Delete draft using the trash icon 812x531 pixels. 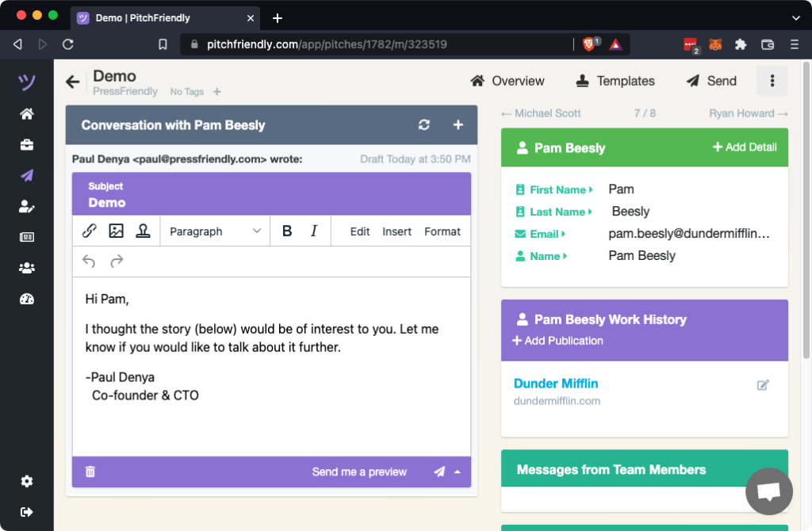tap(90, 472)
